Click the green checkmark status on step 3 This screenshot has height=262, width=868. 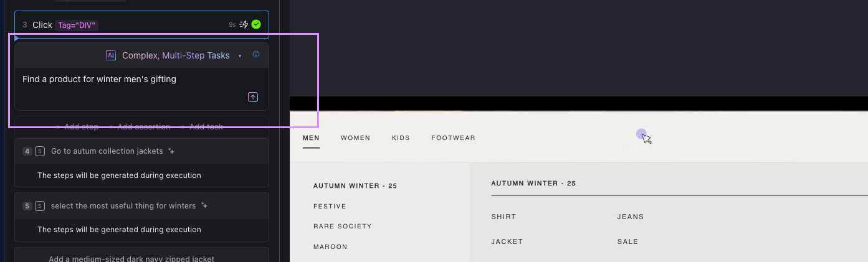tap(256, 25)
